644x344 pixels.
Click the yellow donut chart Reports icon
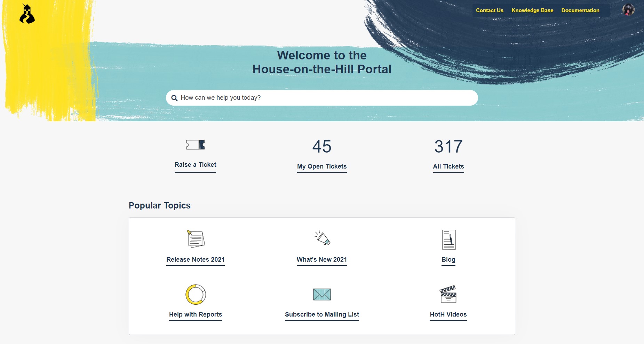click(196, 294)
